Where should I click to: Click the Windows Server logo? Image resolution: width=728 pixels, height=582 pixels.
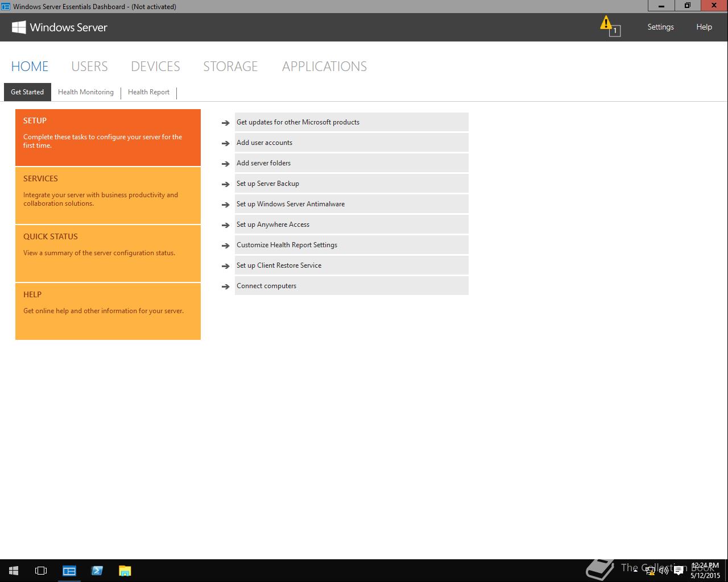point(59,27)
